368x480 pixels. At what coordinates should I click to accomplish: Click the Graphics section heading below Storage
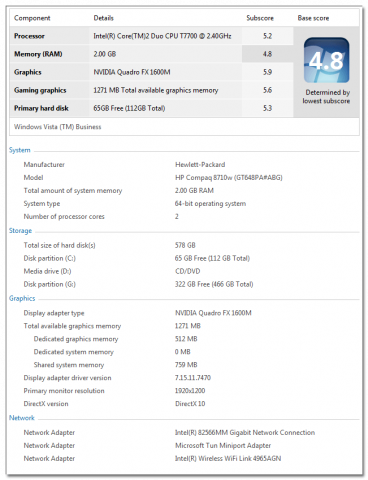click(x=22, y=298)
